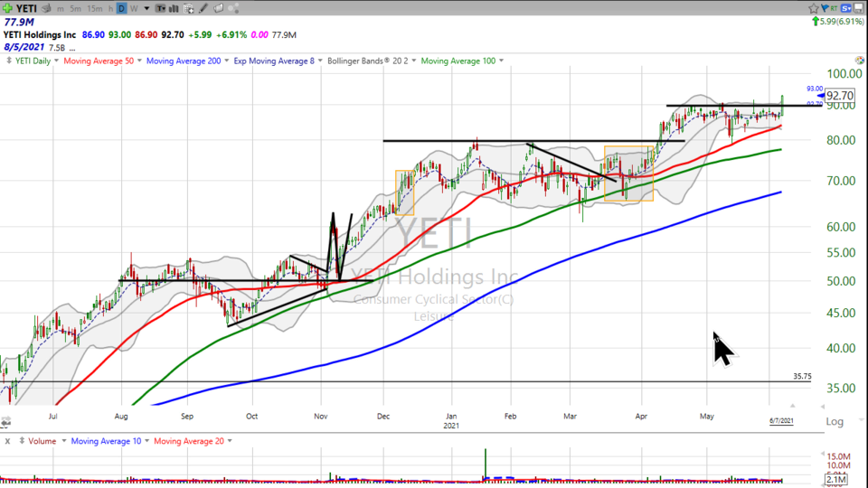Click the YETI Holdings Inc name
Image resolution: width=868 pixels, height=488 pixels.
[40, 35]
